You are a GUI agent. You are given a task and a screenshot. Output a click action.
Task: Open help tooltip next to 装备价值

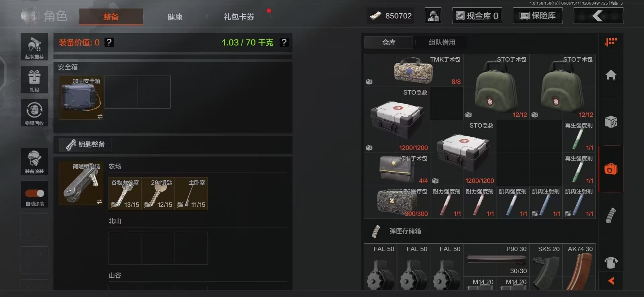[x=109, y=42]
